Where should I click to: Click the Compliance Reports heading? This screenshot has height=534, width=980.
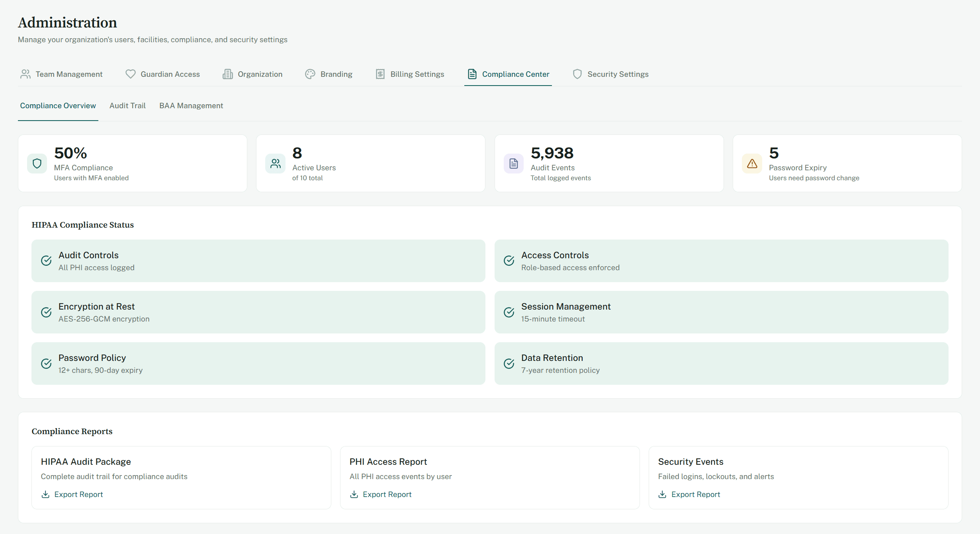(x=72, y=431)
